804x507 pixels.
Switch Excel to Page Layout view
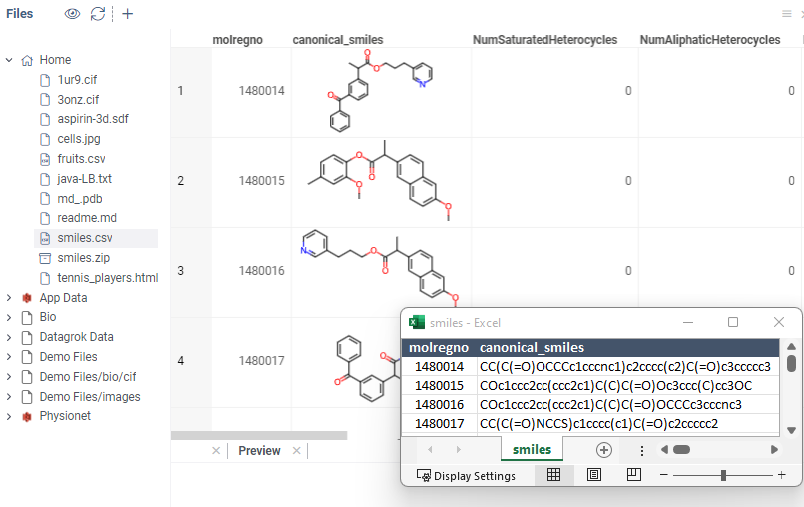594,476
